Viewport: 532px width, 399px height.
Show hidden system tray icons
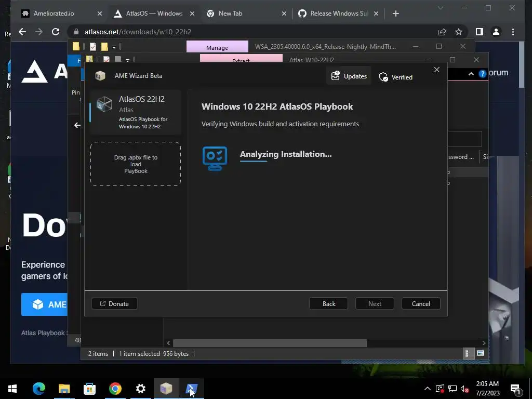(428, 389)
